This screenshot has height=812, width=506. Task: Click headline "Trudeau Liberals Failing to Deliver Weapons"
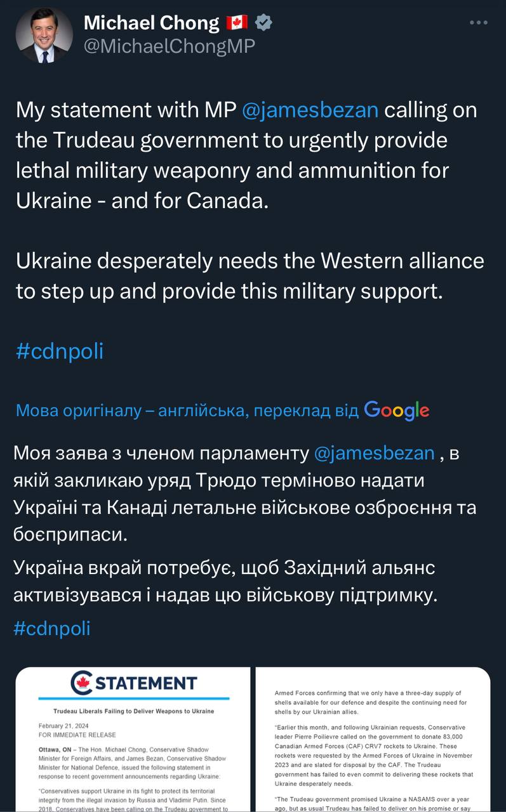(x=133, y=711)
